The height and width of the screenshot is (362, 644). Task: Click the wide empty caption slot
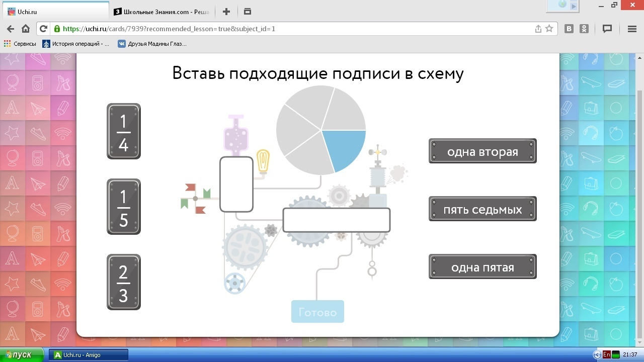[336, 220]
